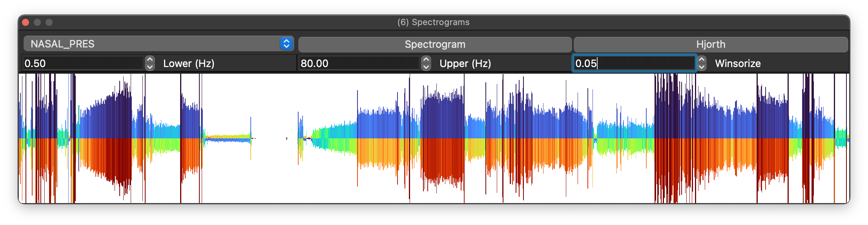Click the "(6) Spectrograms" window title
The height and width of the screenshot is (225, 868).
coord(433,22)
